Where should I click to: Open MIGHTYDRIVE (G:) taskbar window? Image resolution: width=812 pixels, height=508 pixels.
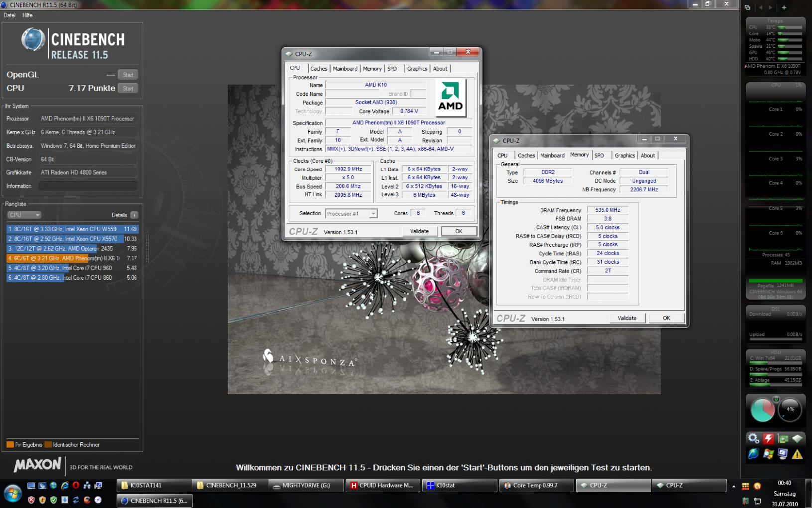[x=306, y=485]
